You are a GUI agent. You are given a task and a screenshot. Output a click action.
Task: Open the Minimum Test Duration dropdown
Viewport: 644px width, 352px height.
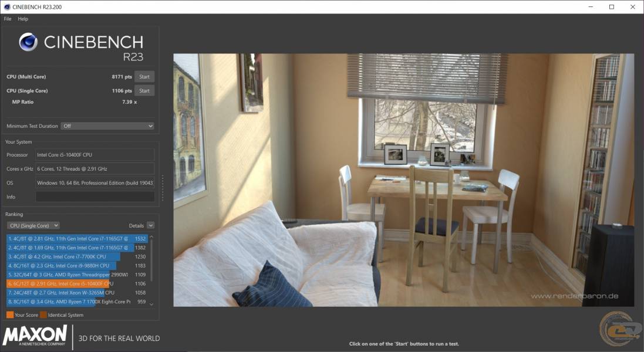[x=107, y=126]
